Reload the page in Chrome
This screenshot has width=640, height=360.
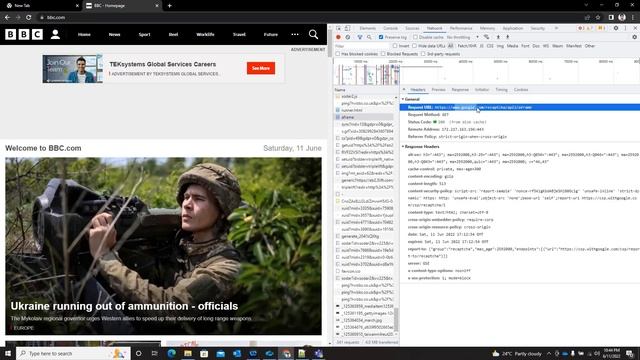click(29, 18)
